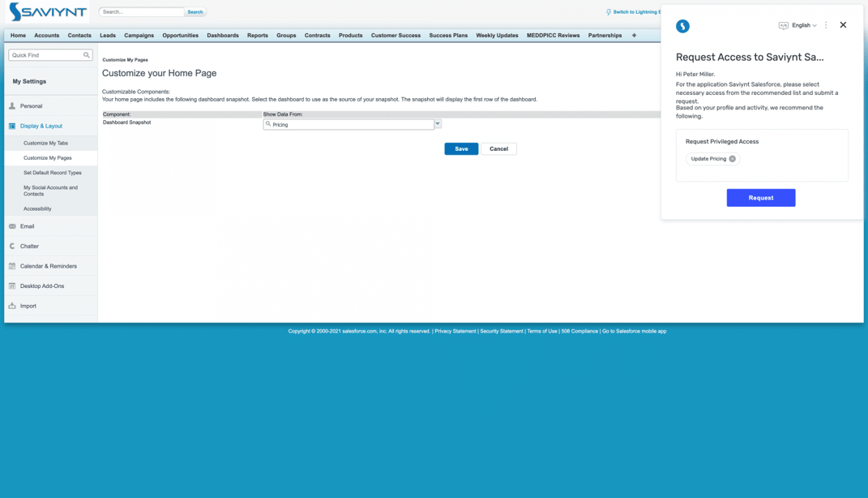Expand the Show Data From dropdown arrow

pos(438,124)
